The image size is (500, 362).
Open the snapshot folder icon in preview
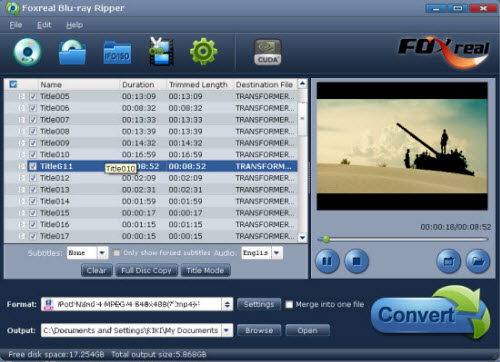click(x=478, y=261)
